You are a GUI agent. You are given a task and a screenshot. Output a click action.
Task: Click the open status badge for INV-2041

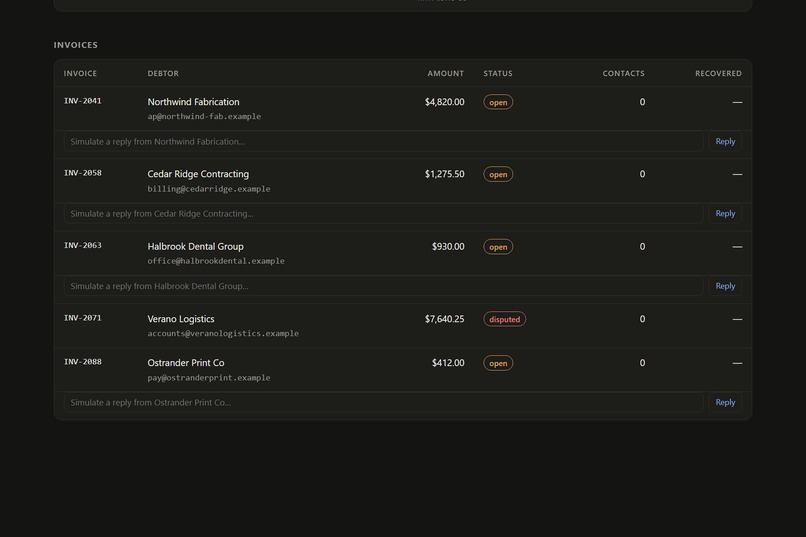pyautogui.click(x=498, y=102)
